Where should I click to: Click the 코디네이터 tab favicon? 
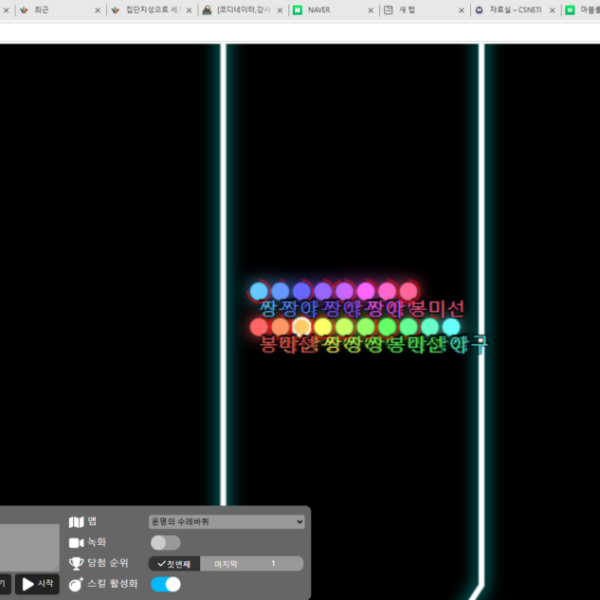[206, 10]
